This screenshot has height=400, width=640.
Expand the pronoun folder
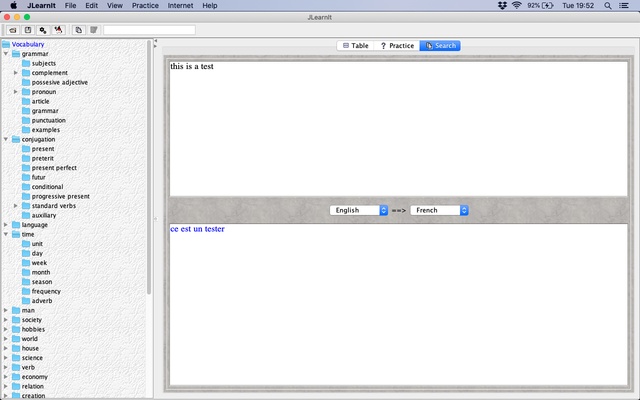point(16,92)
